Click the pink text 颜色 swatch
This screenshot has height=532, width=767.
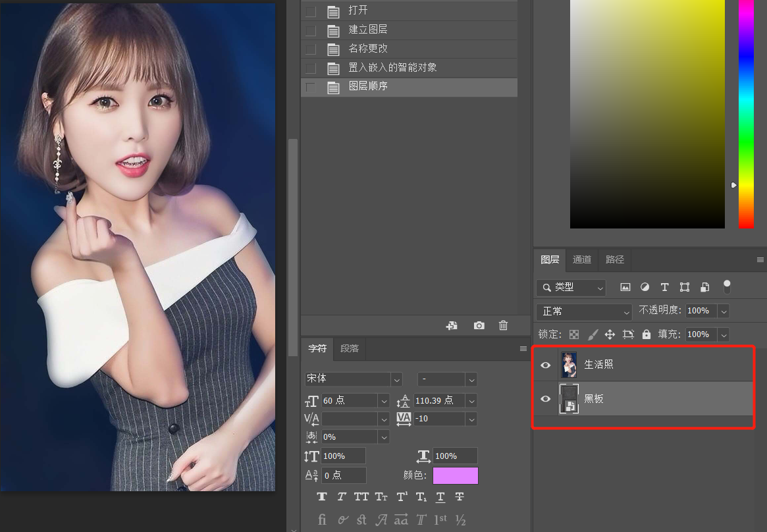click(455, 475)
